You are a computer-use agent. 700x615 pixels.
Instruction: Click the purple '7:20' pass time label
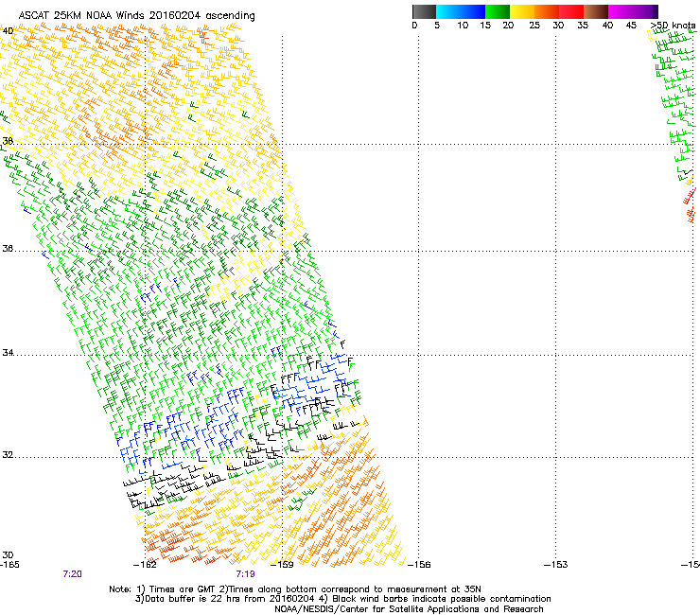[72, 574]
